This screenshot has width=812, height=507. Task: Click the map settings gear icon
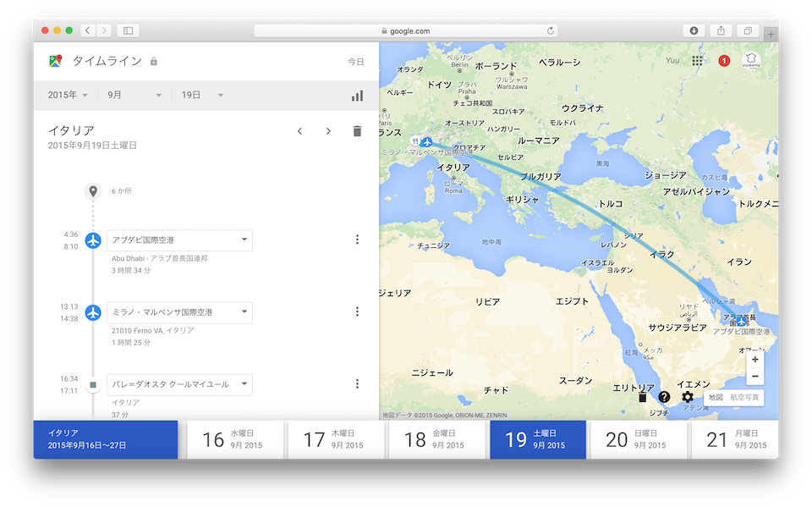pos(687,397)
